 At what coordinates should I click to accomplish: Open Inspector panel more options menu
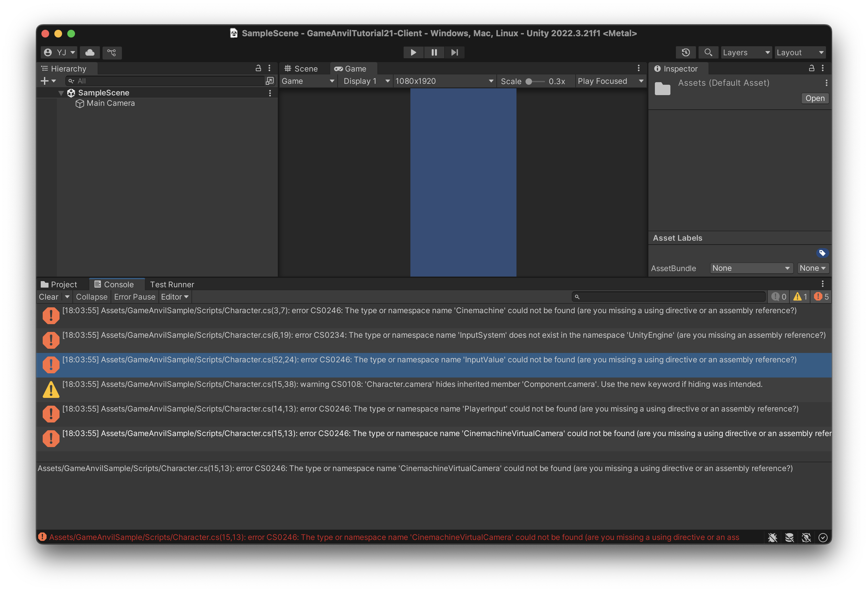(x=822, y=68)
